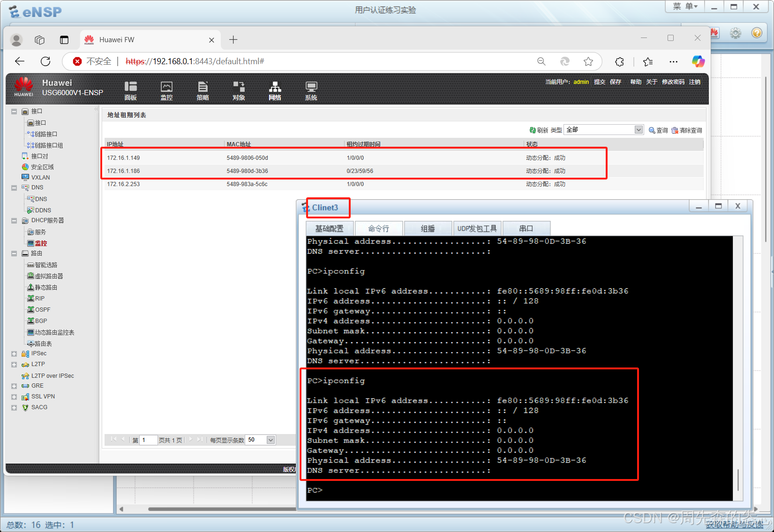The image size is (774, 532).
Task: Select 链路接口组 in the tree
Action: click(x=49, y=145)
